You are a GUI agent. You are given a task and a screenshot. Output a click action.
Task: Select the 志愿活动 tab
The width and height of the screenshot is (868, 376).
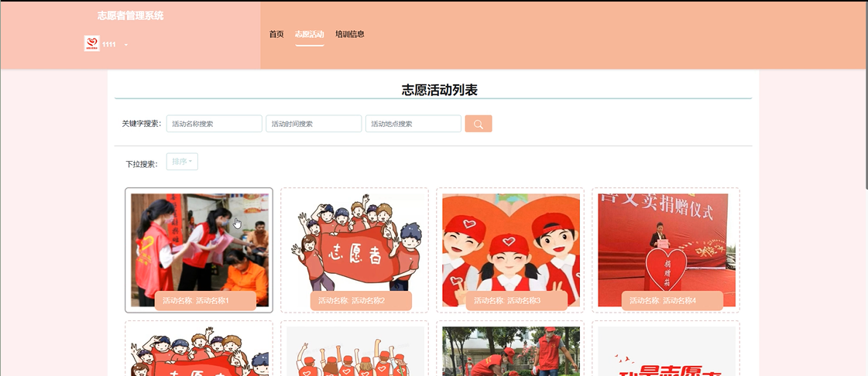310,34
